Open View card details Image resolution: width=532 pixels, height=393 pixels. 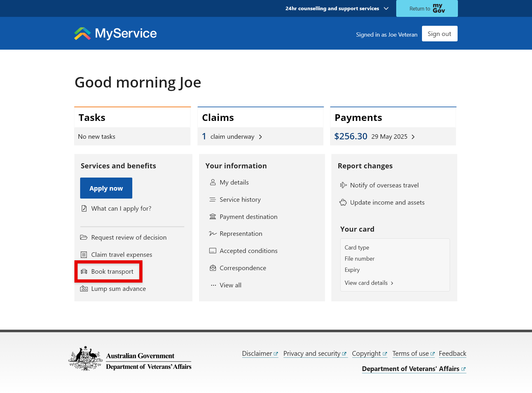coord(369,283)
